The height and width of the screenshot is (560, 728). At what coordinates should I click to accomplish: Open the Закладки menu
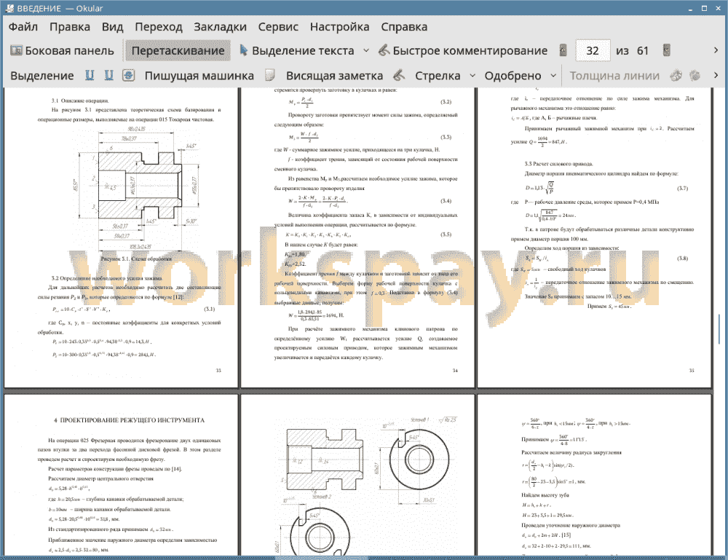point(220,27)
